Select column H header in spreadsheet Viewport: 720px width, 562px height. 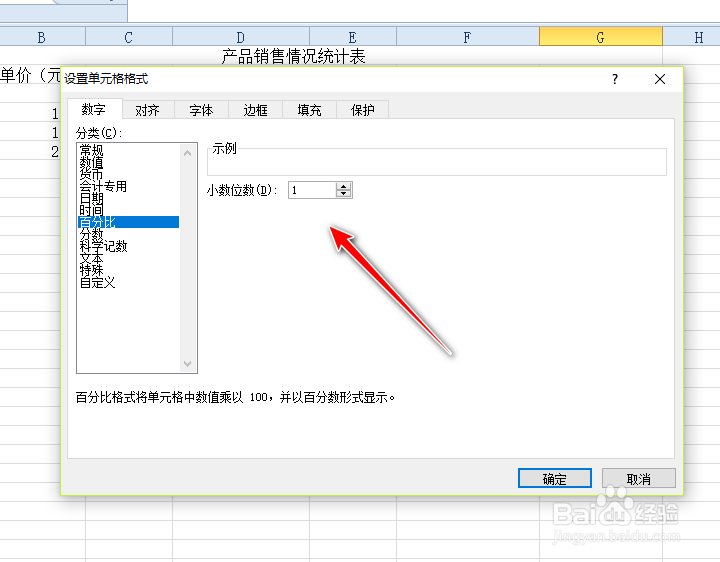tap(691, 37)
